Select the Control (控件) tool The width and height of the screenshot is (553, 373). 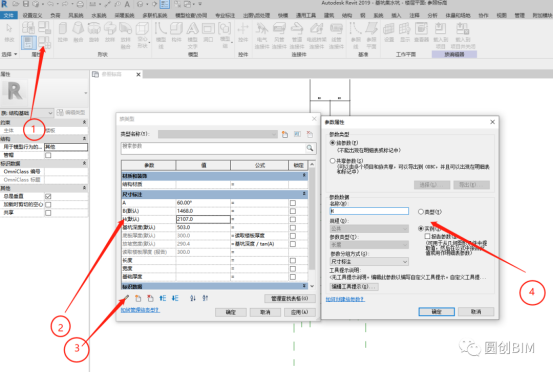243,32
